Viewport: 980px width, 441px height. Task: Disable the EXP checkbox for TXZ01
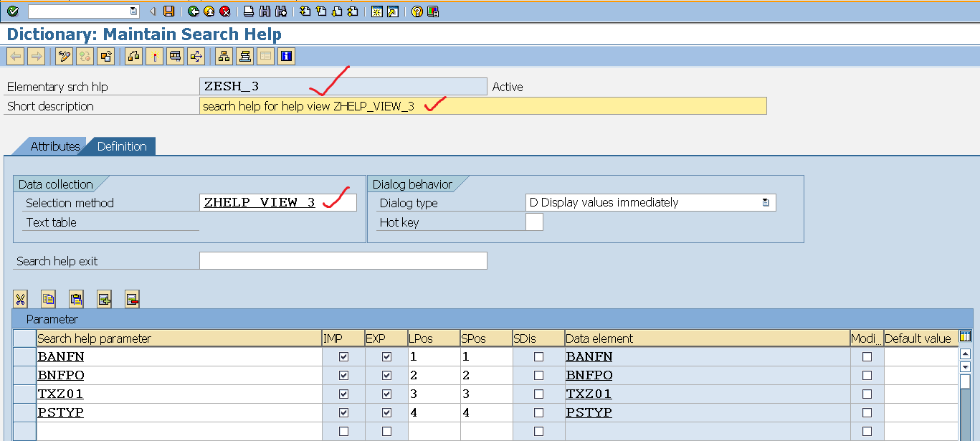click(x=386, y=394)
